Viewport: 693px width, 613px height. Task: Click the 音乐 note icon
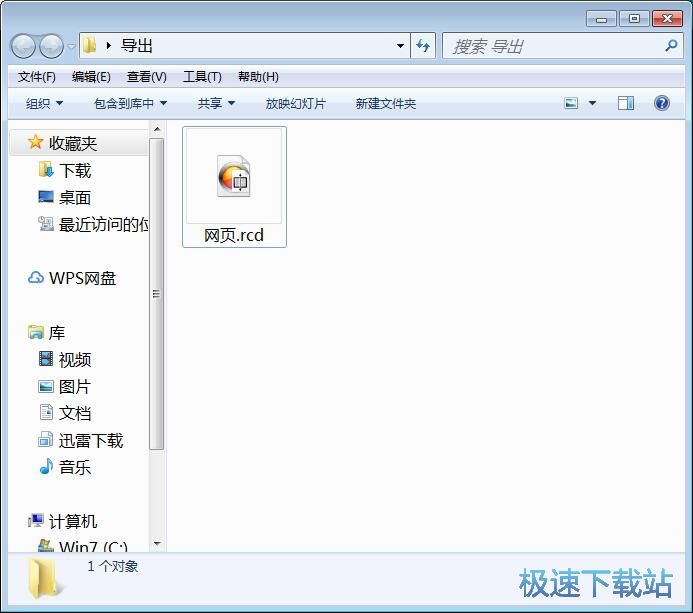pos(46,467)
